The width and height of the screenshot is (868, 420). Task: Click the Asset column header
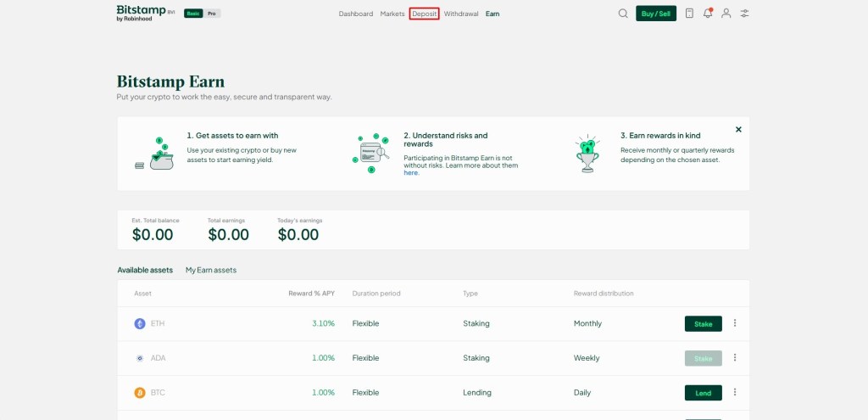tap(142, 294)
